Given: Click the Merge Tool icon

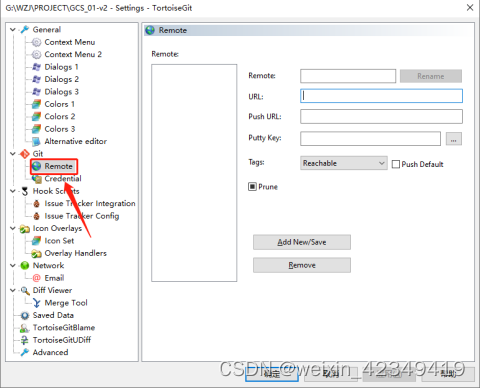Looking at the screenshot, I should 36,303.
